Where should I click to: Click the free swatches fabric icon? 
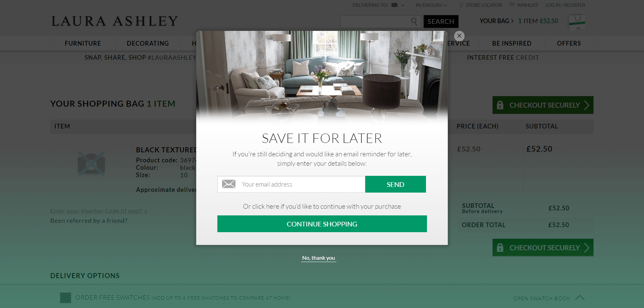[x=66, y=298]
